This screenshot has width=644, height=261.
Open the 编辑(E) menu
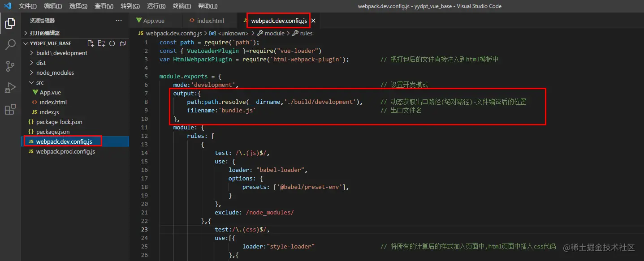pos(53,6)
